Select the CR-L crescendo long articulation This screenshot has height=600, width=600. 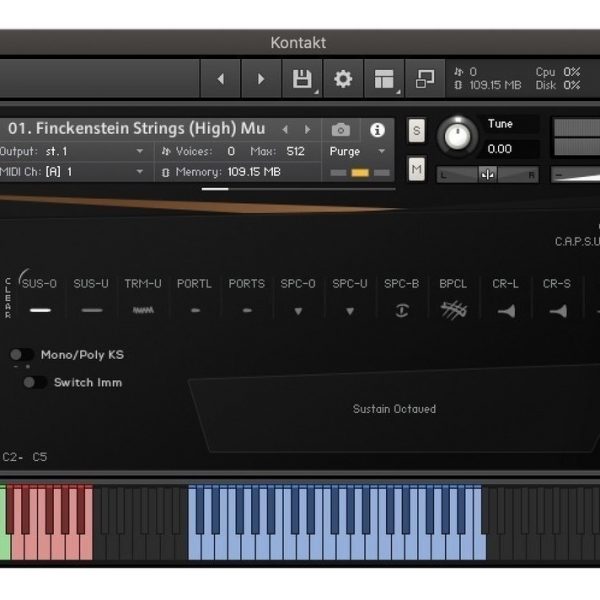[506, 298]
